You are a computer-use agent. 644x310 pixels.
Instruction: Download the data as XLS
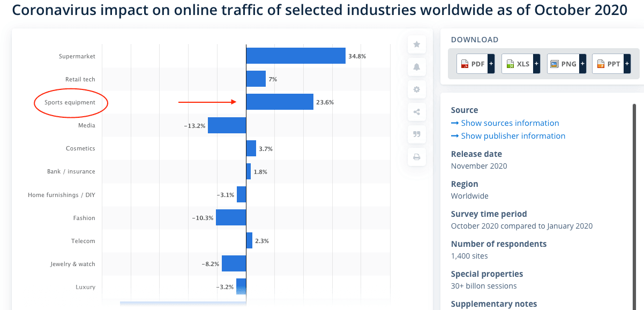(517, 64)
